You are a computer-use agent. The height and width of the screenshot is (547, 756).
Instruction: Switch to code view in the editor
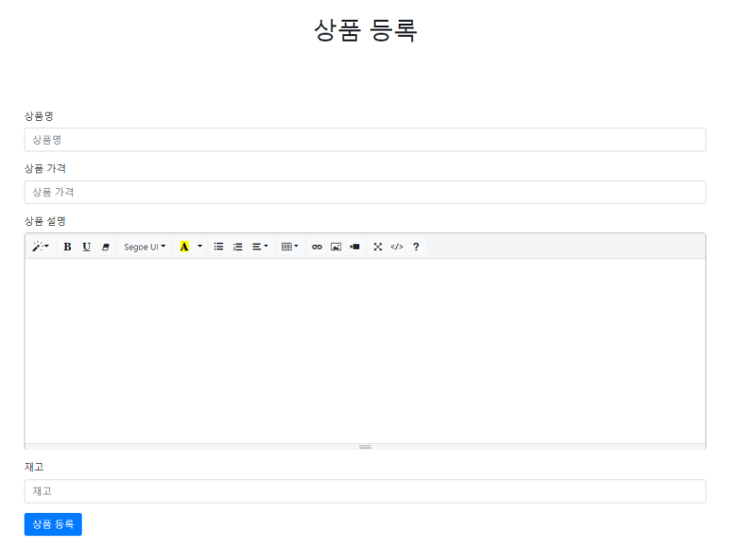(x=397, y=247)
